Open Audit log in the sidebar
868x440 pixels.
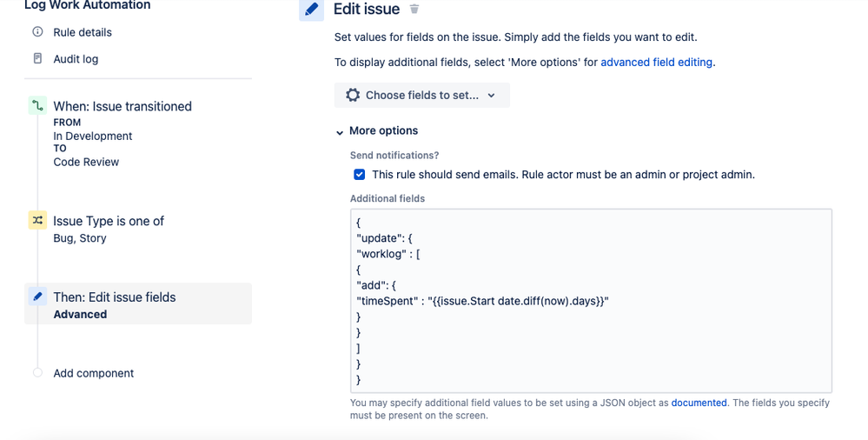pos(76,59)
